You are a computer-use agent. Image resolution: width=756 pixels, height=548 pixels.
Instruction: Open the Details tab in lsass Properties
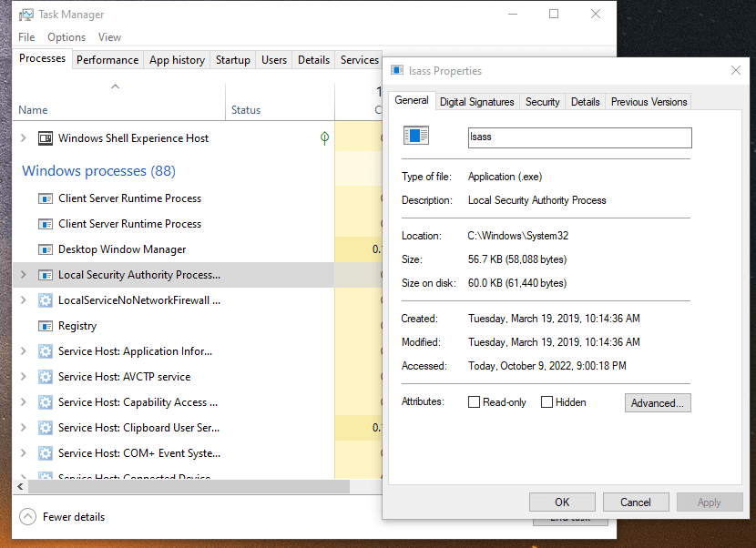586,102
